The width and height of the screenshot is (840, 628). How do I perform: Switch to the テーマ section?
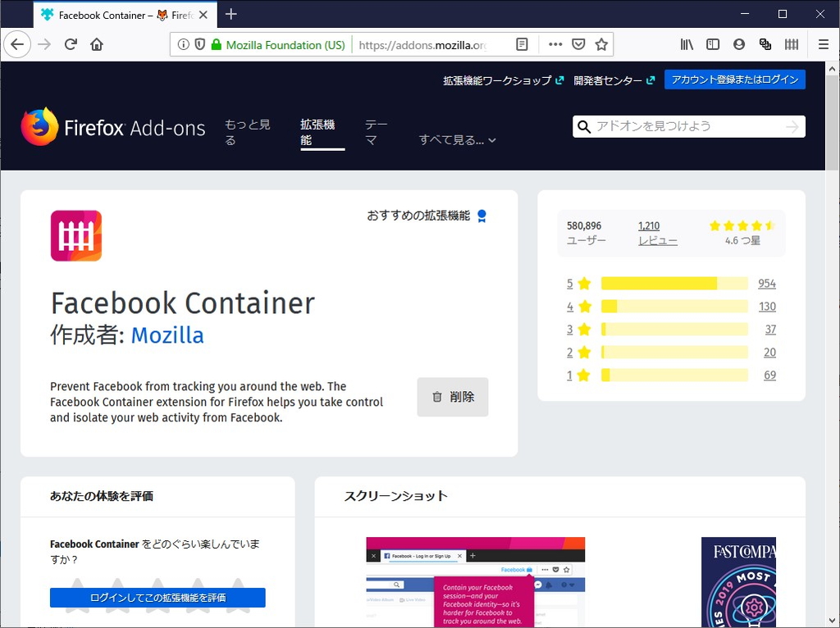375,131
